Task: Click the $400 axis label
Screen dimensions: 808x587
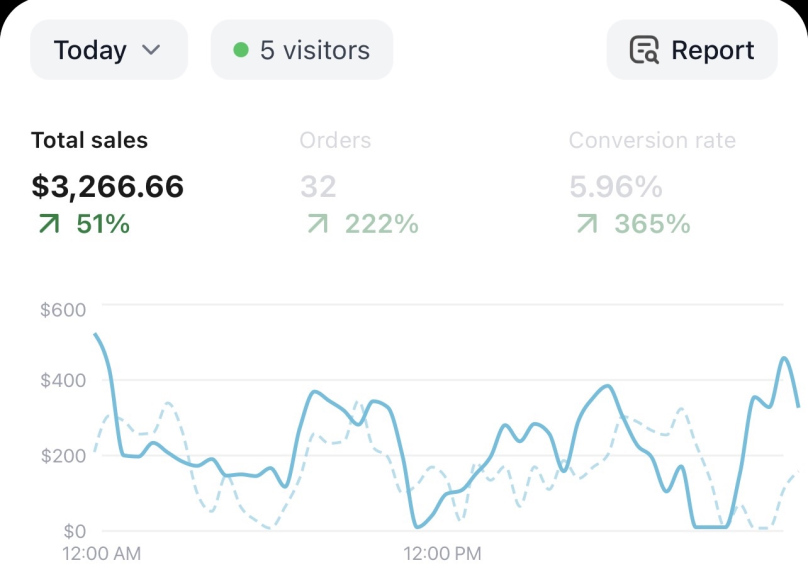Action: pyautogui.click(x=63, y=380)
